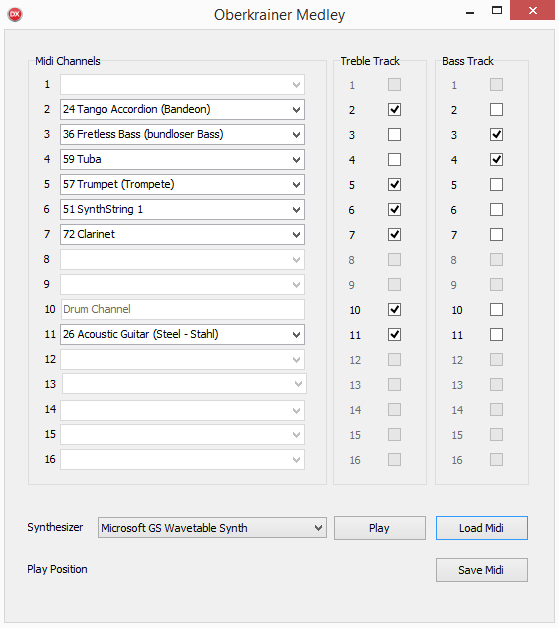
Task: Toggle Treble Track channel 6 checkbox
Action: [x=394, y=209]
